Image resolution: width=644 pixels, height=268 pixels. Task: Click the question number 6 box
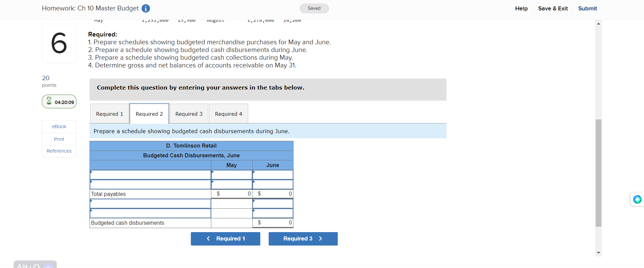coord(59,43)
